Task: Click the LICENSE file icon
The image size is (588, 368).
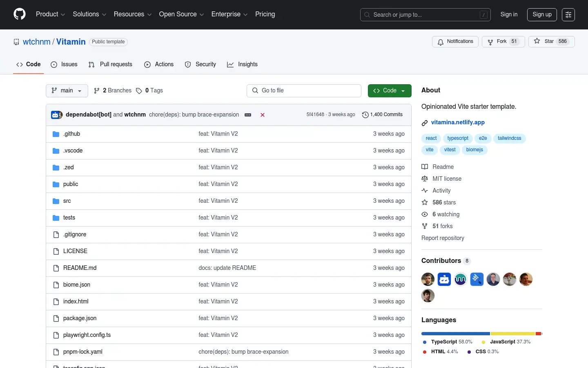Action: tap(56, 251)
